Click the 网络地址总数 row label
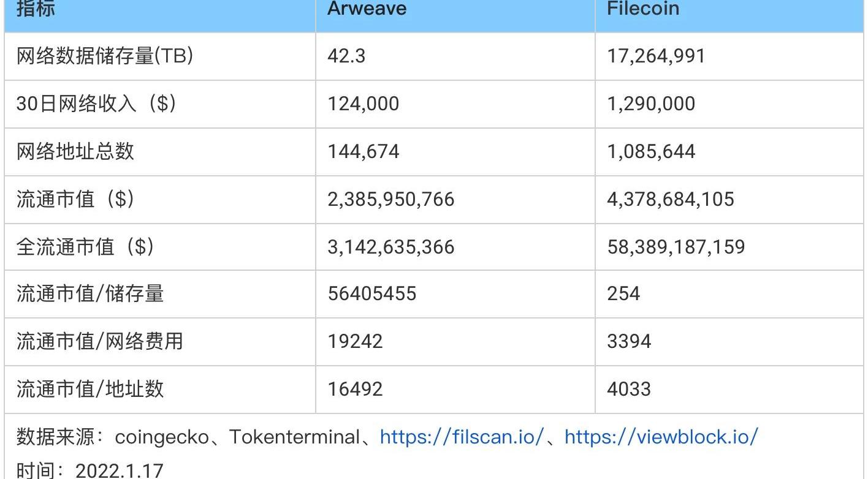The image size is (868, 479). 75,151
